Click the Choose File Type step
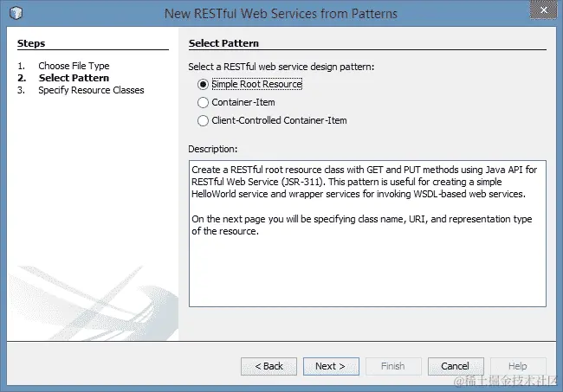The width and height of the screenshot is (563, 392). point(74,66)
